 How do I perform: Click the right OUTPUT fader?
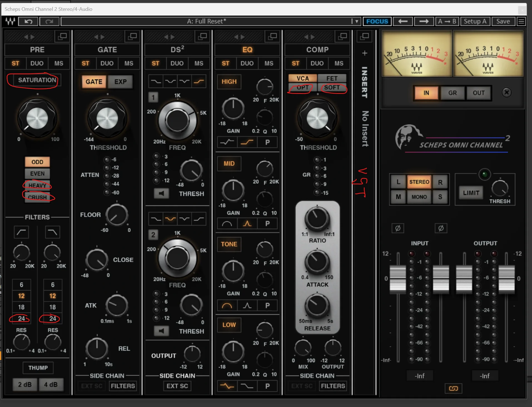tap(506, 280)
